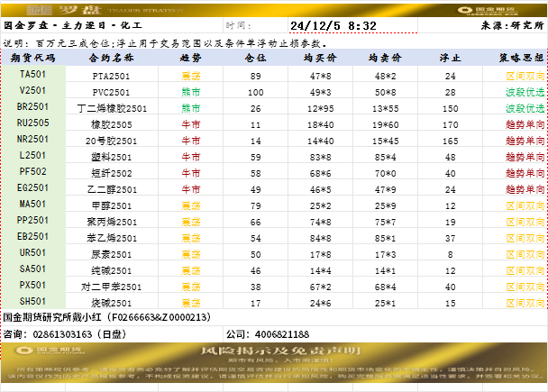Select the PTA2501 contract name cell
The height and width of the screenshot is (392, 548).
[x=112, y=76]
